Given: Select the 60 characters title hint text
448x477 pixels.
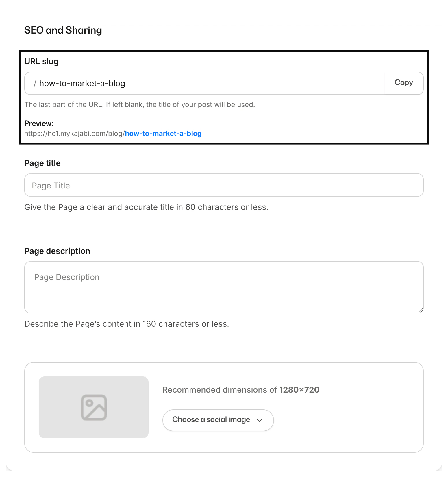Looking at the screenshot, I should (x=146, y=207).
